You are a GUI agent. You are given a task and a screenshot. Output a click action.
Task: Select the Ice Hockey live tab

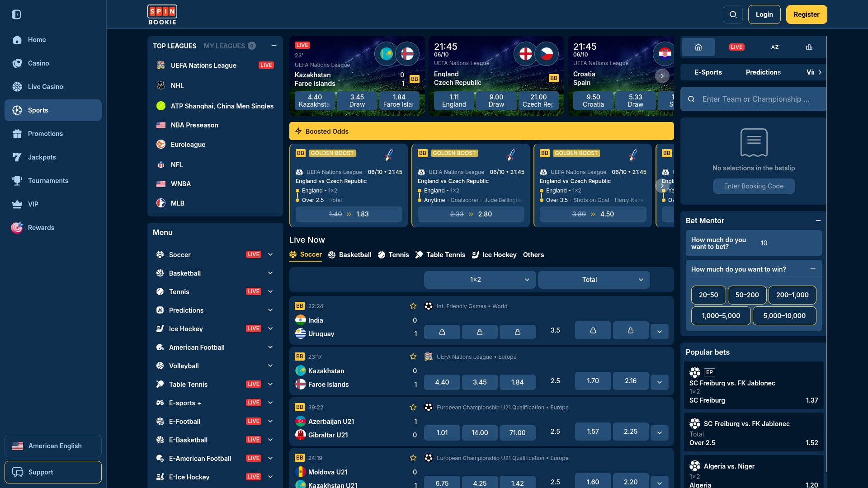tap(494, 255)
